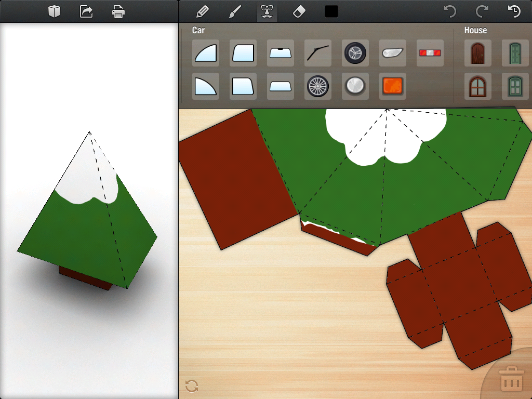The image size is (532, 399).
Task: Open the 3D cube models icon
Action: (x=54, y=11)
